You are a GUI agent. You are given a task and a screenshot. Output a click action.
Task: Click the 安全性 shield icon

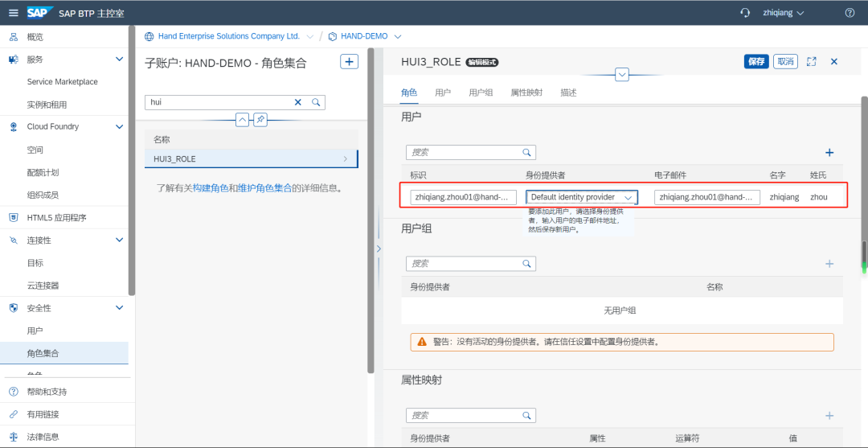(14, 308)
